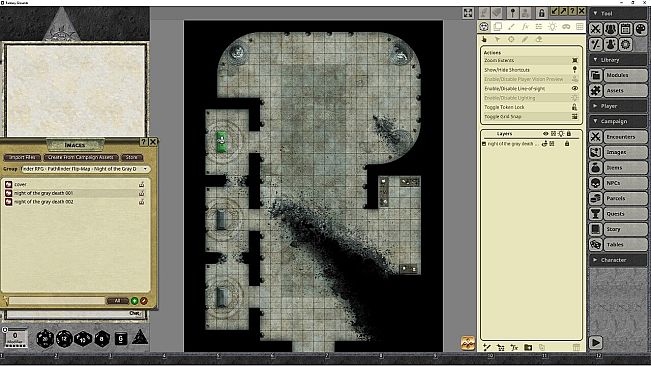Screen dimensions: 651x366
Task: Toggle all layers visibility eye in Layers header
Action: (546, 134)
